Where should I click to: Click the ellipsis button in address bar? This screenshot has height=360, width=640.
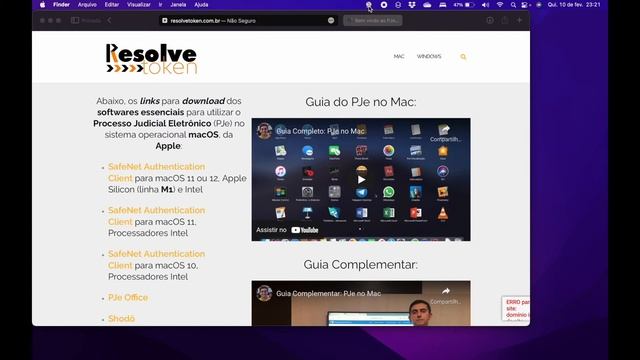pyautogui.click(x=331, y=20)
